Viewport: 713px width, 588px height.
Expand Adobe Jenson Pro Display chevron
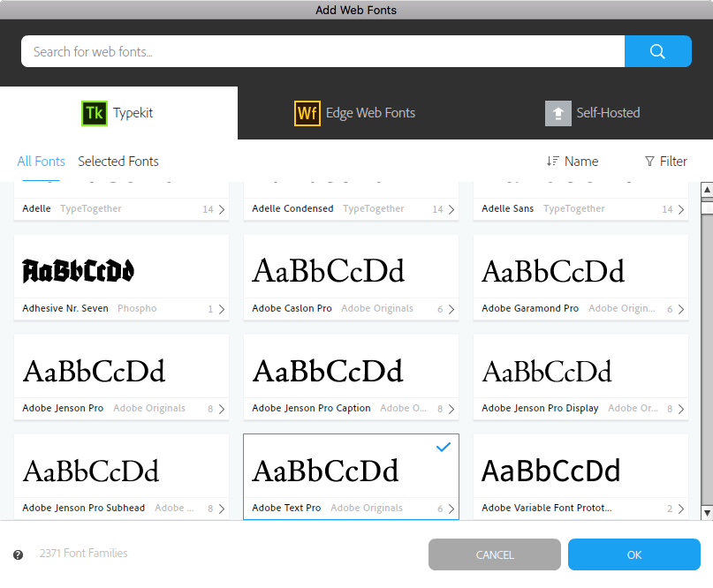(x=680, y=409)
